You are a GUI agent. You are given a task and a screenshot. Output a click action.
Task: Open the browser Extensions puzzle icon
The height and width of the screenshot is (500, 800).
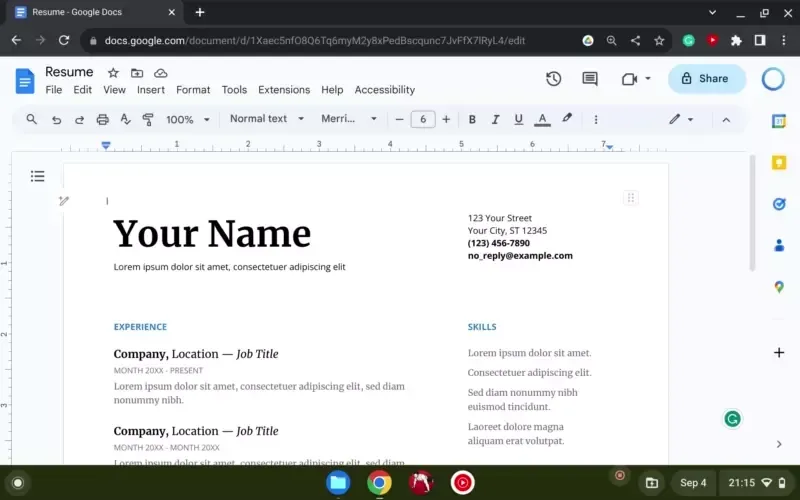coord(736,41)
